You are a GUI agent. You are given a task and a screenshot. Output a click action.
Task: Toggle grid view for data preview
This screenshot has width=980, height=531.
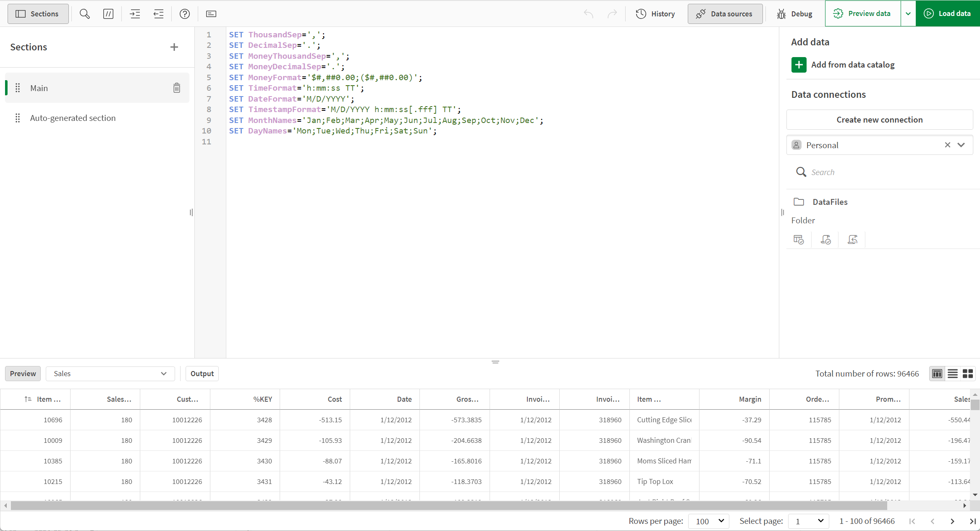coord(967,374)
